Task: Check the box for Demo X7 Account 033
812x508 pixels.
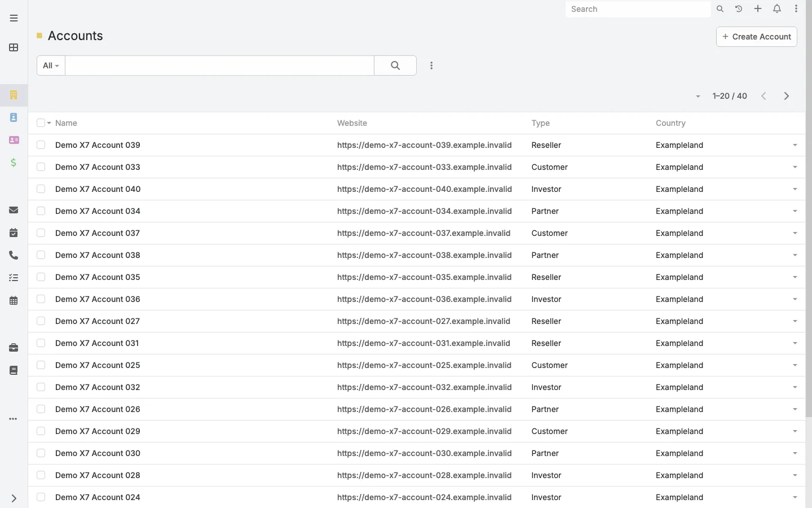Action: [41, 167]
